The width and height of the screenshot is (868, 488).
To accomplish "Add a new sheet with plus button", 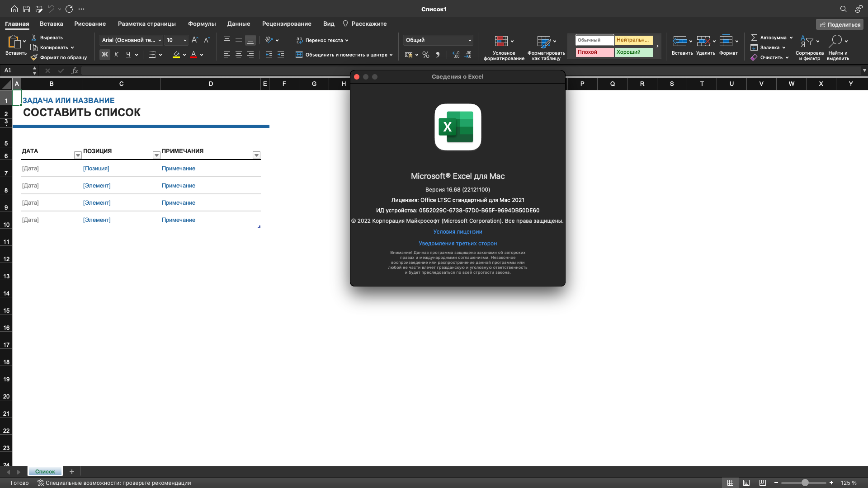I will 71,472.
